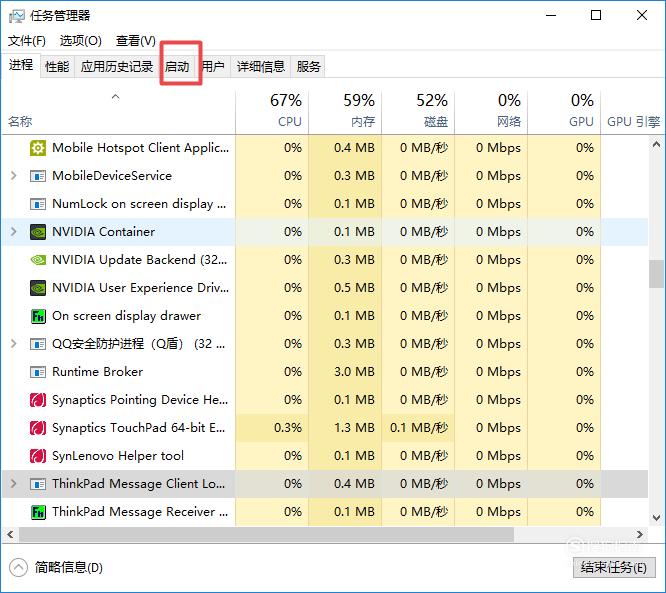Click the NVIDIA Update Backend icon
This screenshot has width=666, height=593.
tap(38, 260)
